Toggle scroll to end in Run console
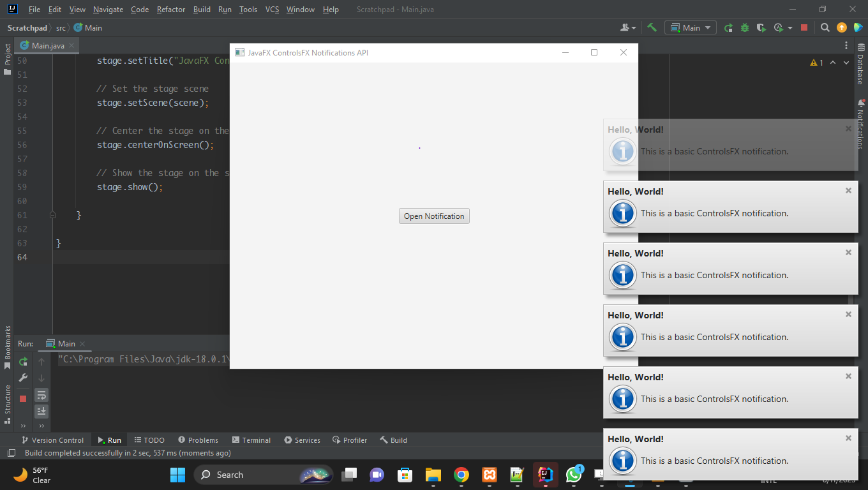The width and height of the screenshot is (868, 490). tap(41, 412)
